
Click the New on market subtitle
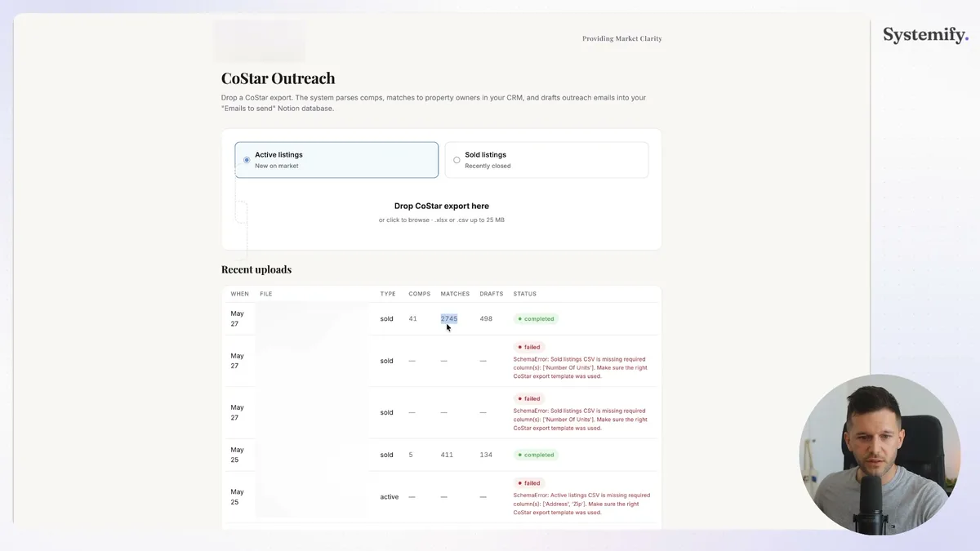[277, 166]
